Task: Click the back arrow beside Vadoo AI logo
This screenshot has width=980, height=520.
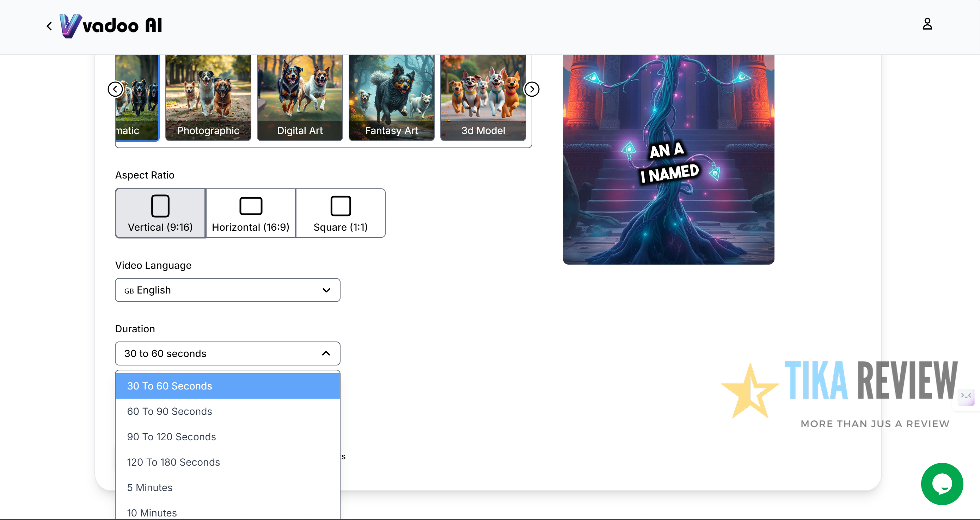Action: pos(49,26)
